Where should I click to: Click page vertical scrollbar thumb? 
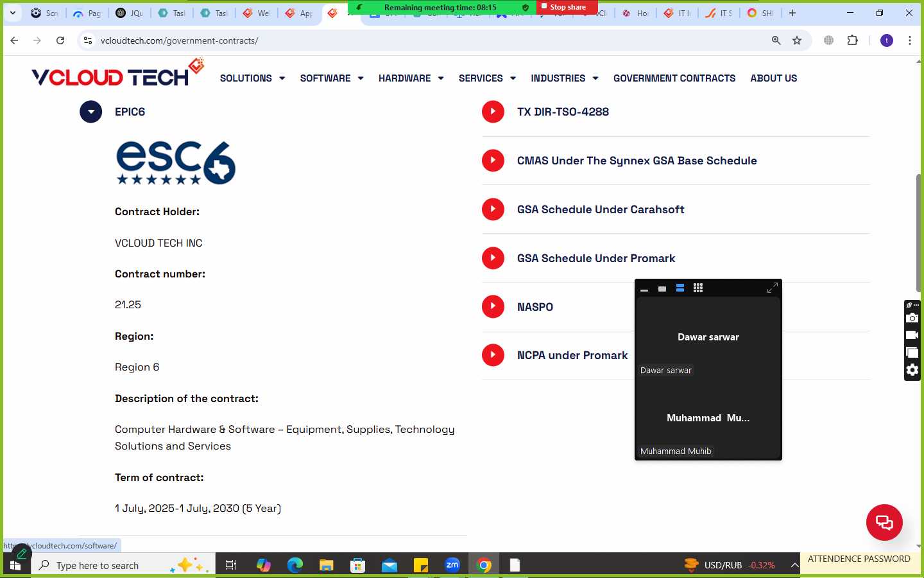[919, 232]
